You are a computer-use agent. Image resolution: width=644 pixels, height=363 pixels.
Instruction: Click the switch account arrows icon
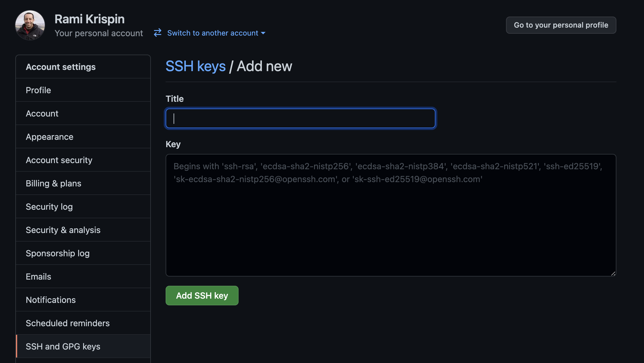tap(157, 33)
